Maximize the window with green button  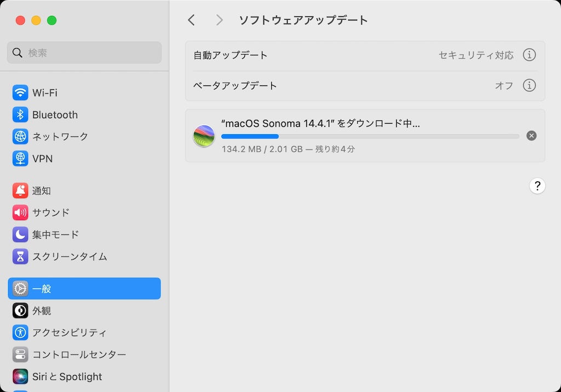pyautogui.click(x=52, y=20)
